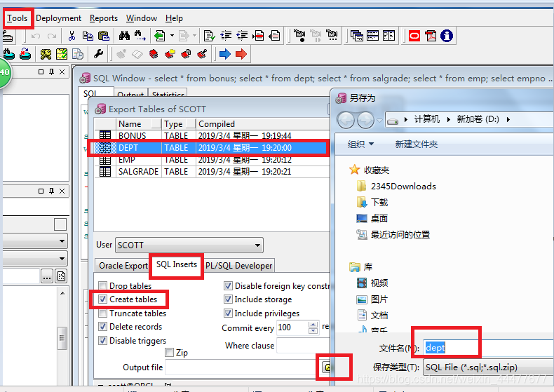
Task: Click the red book stack icon
Action: [154, 54]
